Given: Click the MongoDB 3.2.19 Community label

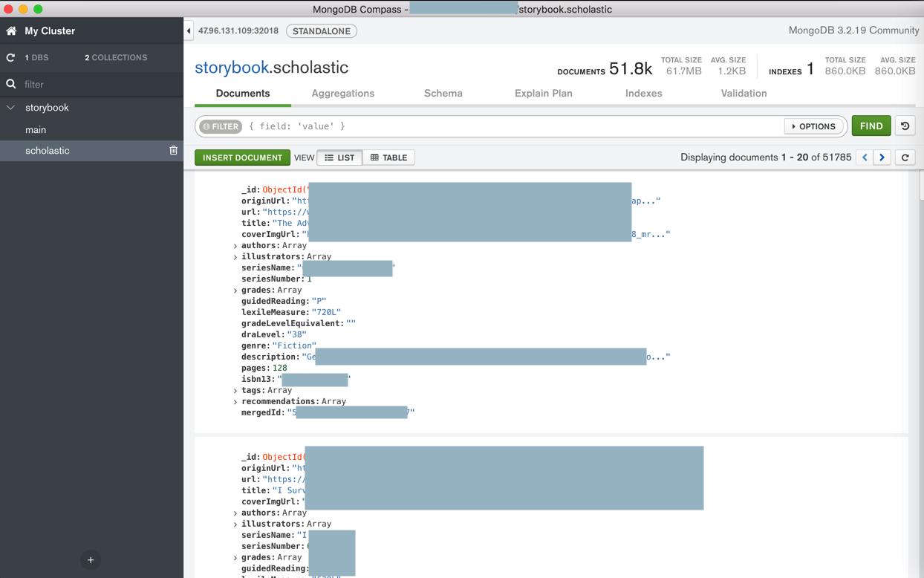Looking at the screenshot, I should (853, 30).
